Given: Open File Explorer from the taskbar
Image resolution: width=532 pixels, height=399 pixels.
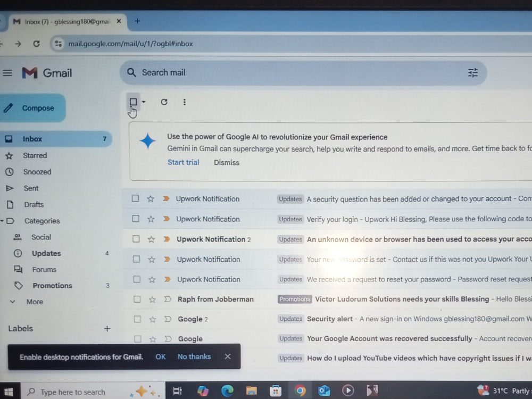Looking at the screenshot, I should [x=252, y=391].
